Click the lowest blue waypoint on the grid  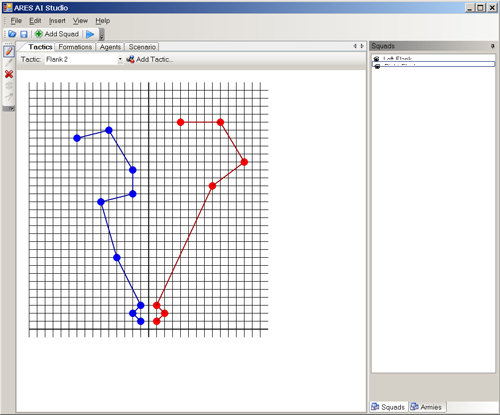point(141,321)
